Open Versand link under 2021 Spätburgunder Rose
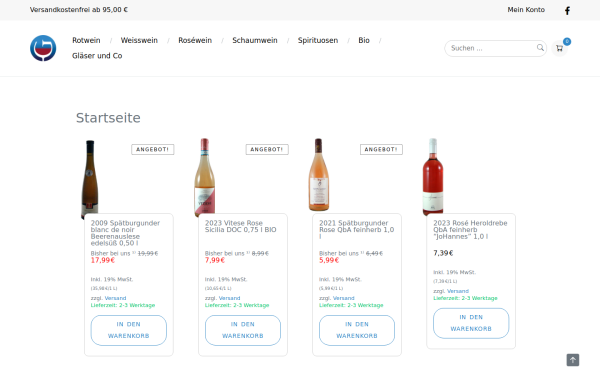Viewport: 600px width, 375px height. 344,298
